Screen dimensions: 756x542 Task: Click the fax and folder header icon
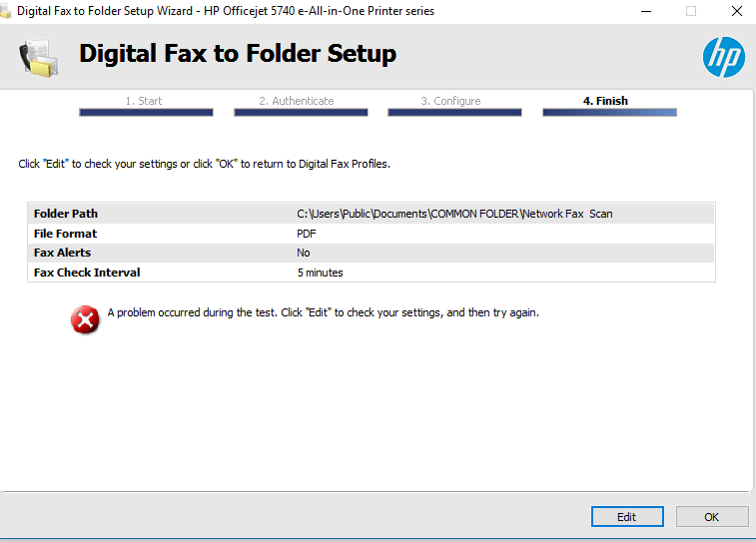coord(39,58)
